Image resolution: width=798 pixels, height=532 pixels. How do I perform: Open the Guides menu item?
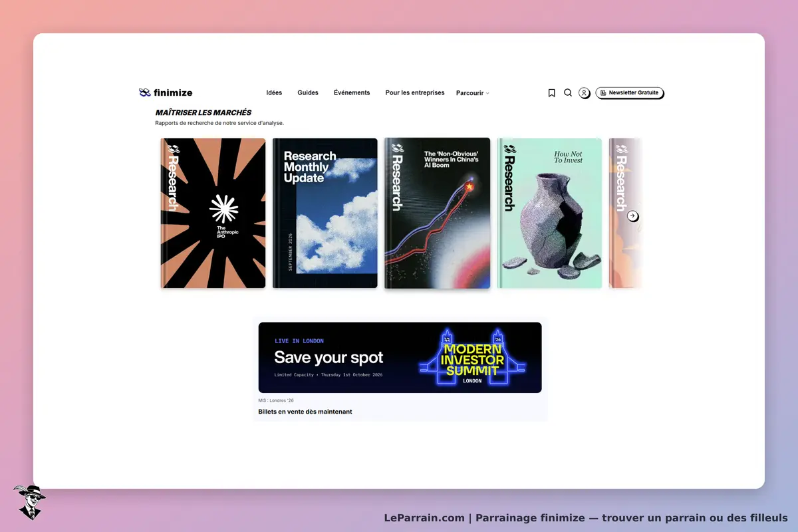(x=308, y=93)
